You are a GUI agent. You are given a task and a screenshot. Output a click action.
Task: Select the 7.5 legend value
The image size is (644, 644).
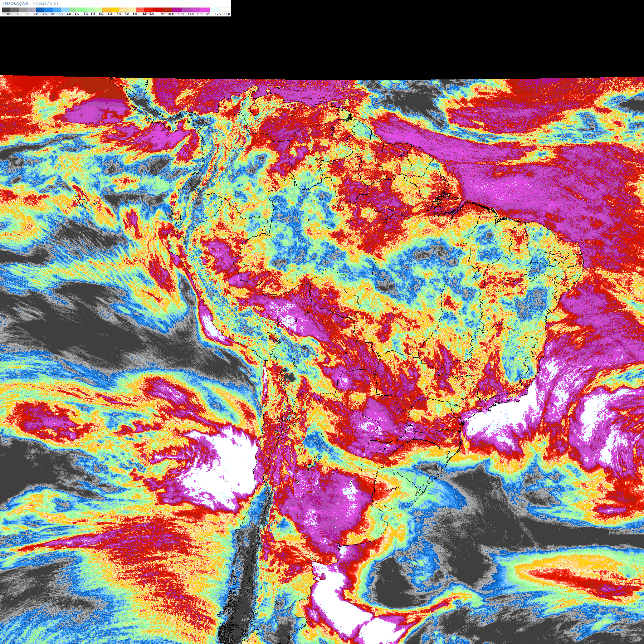pos(127,14)
